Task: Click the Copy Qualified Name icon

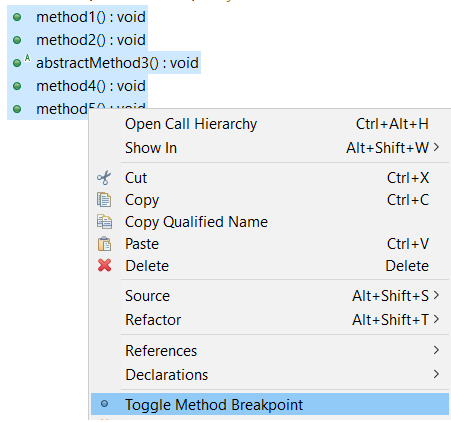Action: (x=104, y=222)
